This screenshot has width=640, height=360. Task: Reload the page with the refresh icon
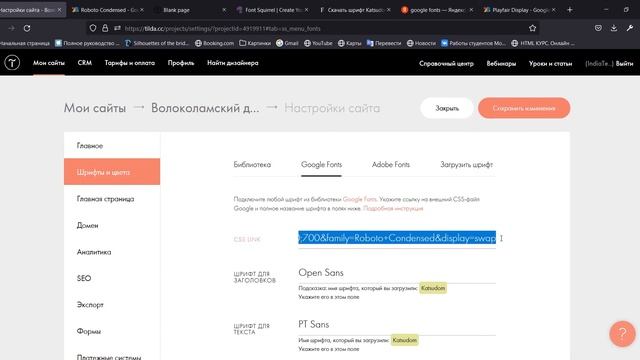(x=27, y=28)
